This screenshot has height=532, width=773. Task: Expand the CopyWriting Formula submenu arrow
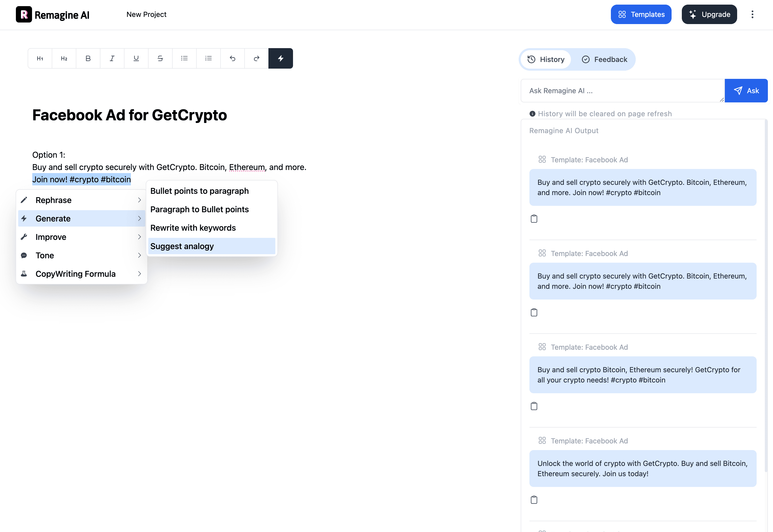click(139, 274)
